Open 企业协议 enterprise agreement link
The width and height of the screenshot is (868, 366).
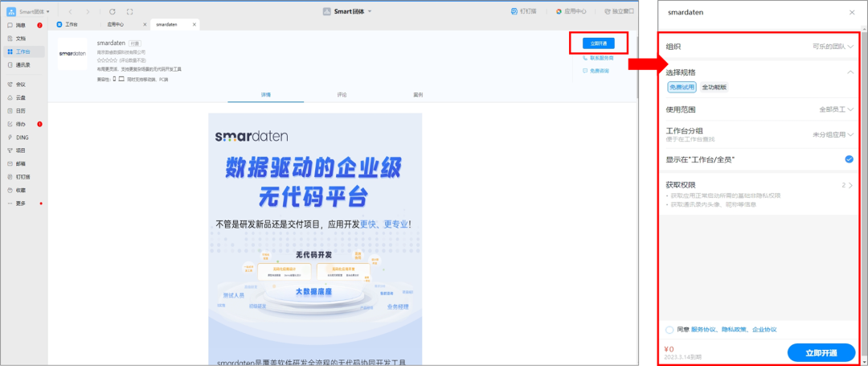click(764, 330)
